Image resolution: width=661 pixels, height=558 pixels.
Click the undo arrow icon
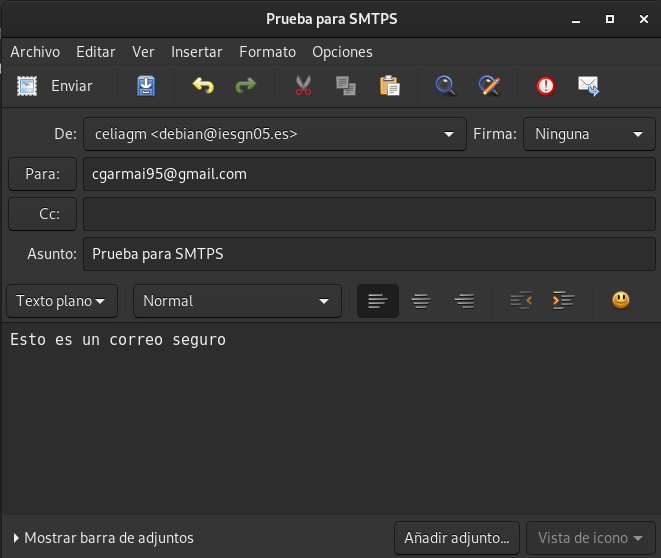point(203,86)
